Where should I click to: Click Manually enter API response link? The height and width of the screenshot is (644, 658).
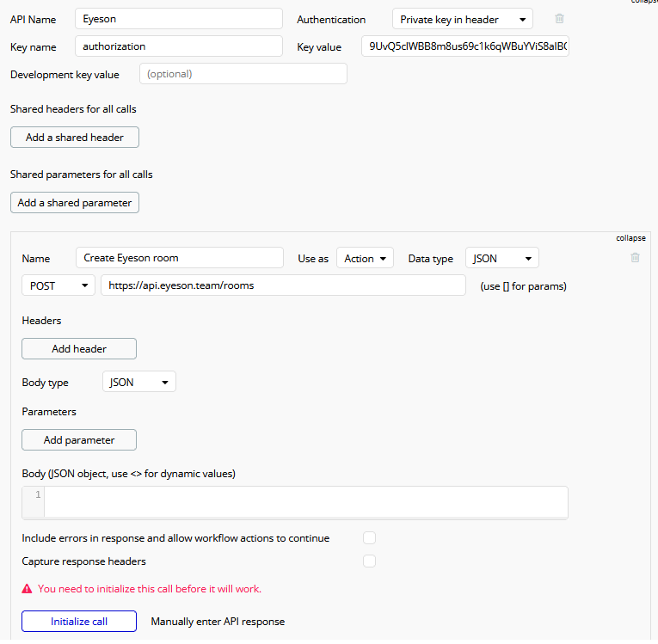tap(218, 622)
